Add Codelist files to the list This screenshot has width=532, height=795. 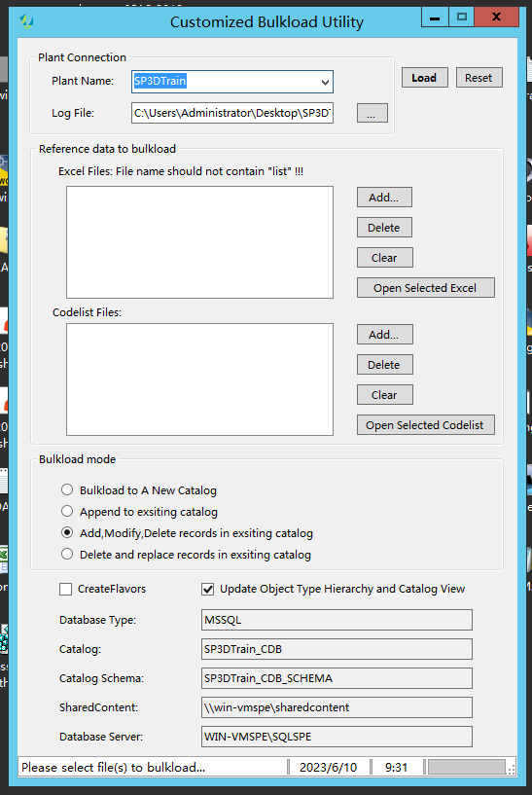point(384,335)
